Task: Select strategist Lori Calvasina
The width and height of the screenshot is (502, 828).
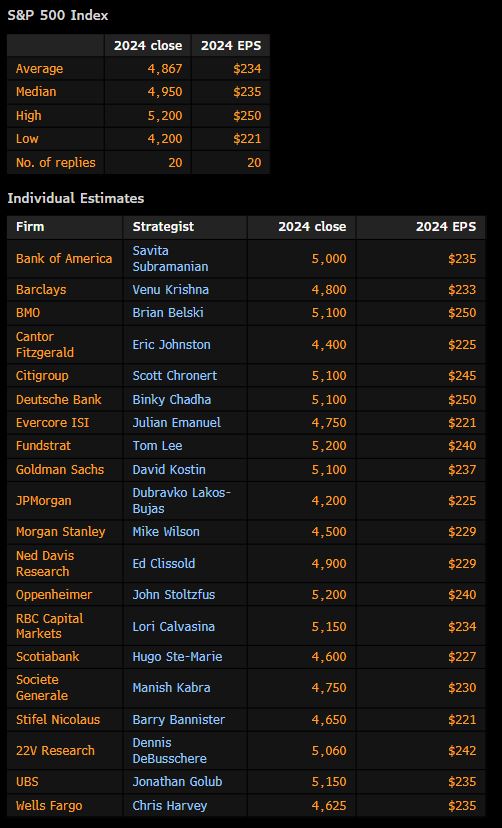Action: pyautogui.click(x=174, y=627)
